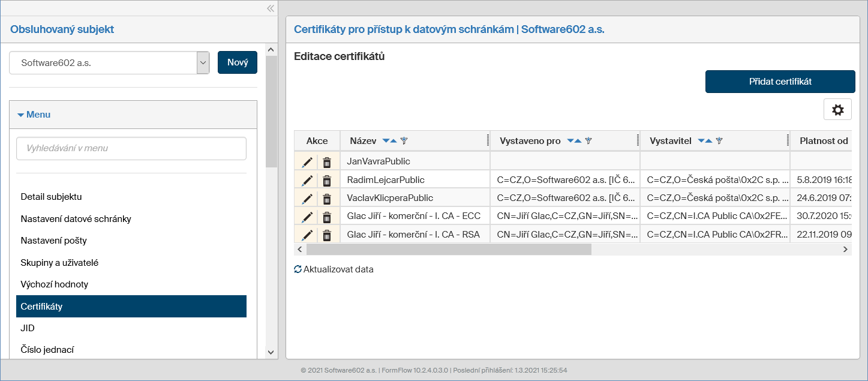Go to Detail subjektu menu item

click(51, 197)
